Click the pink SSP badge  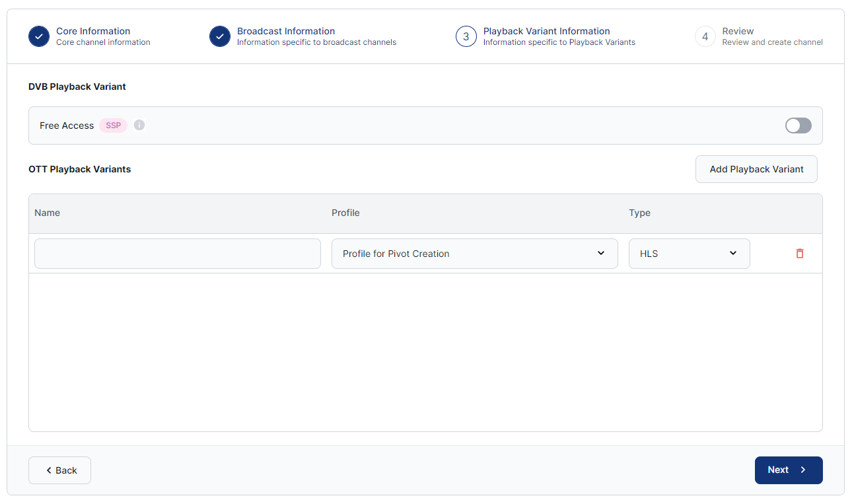[114, 126]
